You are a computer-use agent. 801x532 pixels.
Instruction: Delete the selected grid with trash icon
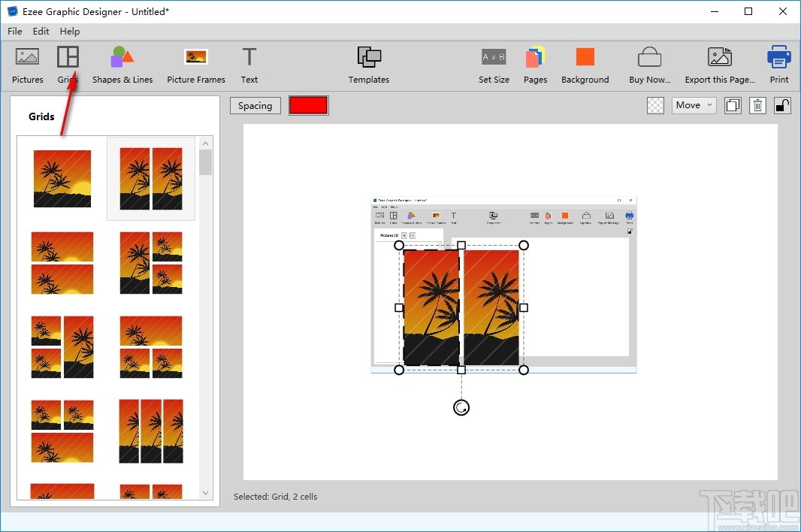(x=757, y=105)
